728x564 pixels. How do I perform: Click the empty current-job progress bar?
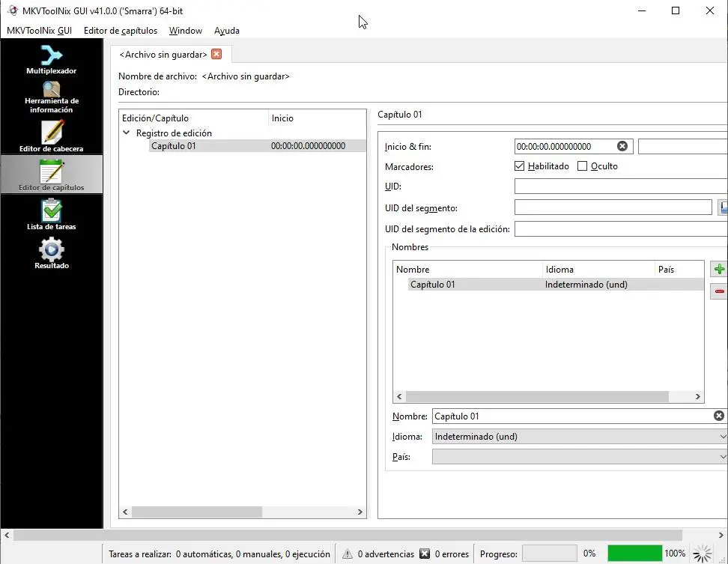click(x=550, y=554)
